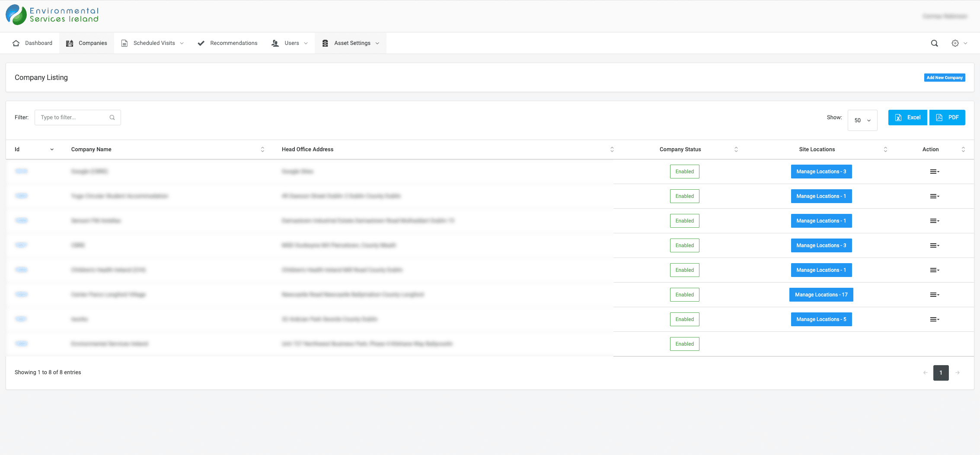
Task: Open action menu for Manage Locations - 17 row
Action: coord(935,295)
